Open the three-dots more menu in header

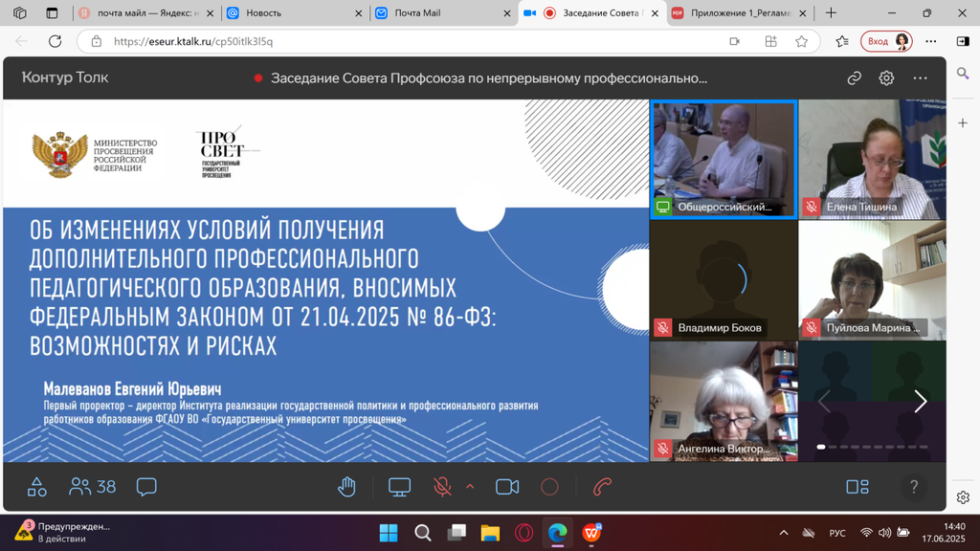[920, 78]
